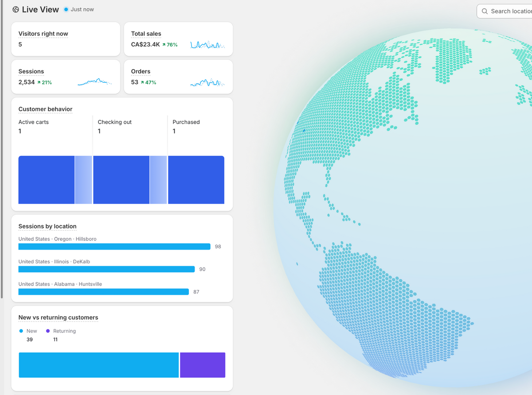
Task: Click the 76% sales change
Action: 172,45
